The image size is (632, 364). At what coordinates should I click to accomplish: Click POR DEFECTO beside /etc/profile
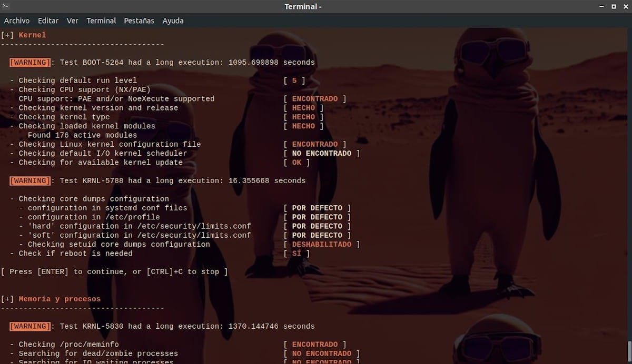click(317, 217)
